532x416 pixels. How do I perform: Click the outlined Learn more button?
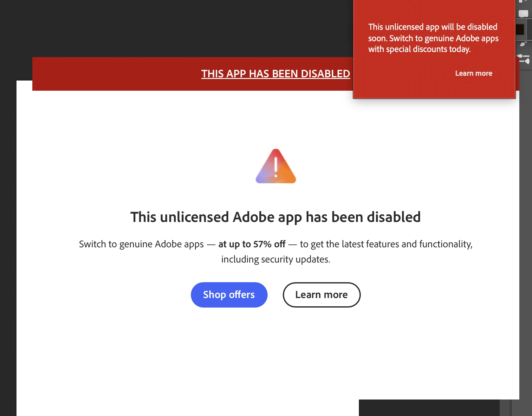321,295
